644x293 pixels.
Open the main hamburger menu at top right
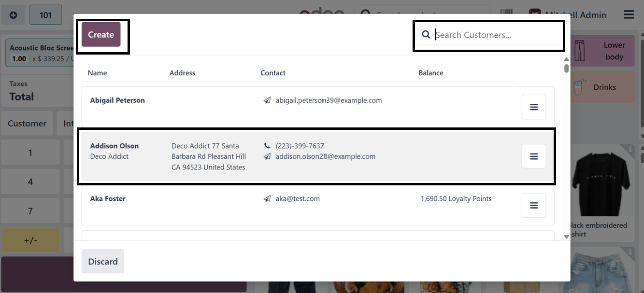(629, 14)
